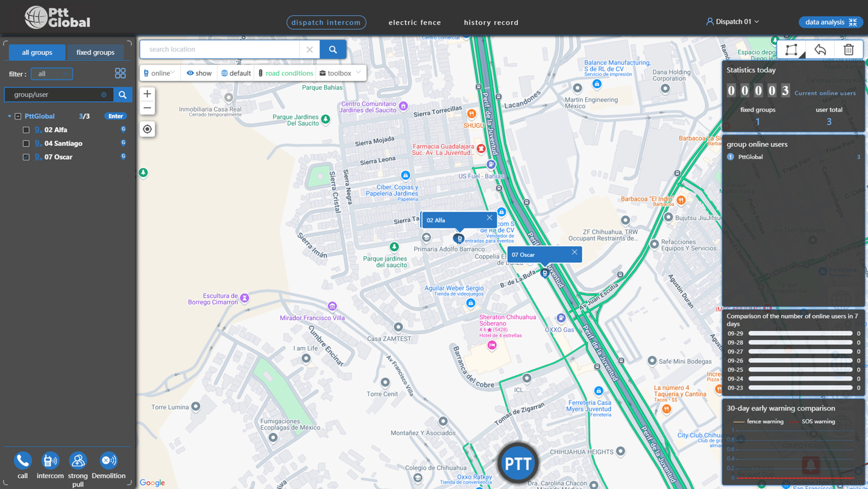Viewport: 868px width, 489px height.
Task: Click the search location magnifier button
Action: pos(333,49)
